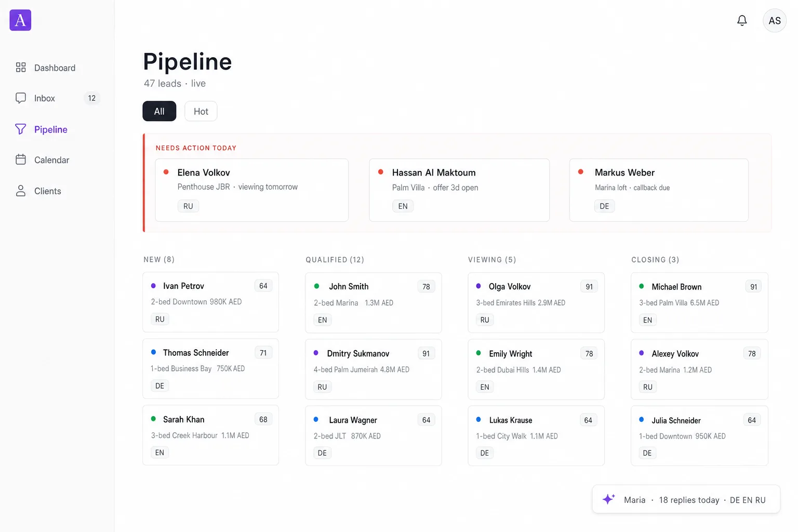The width and height of the screenshot is (798, 532).
Task: Click red status dot on Elena Volkov
Action: [166, 172]
